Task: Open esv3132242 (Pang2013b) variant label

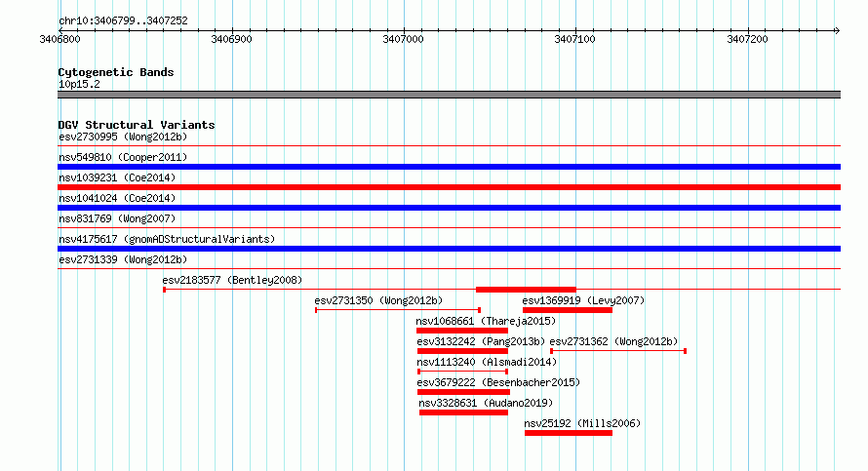Action: [481, 341]
